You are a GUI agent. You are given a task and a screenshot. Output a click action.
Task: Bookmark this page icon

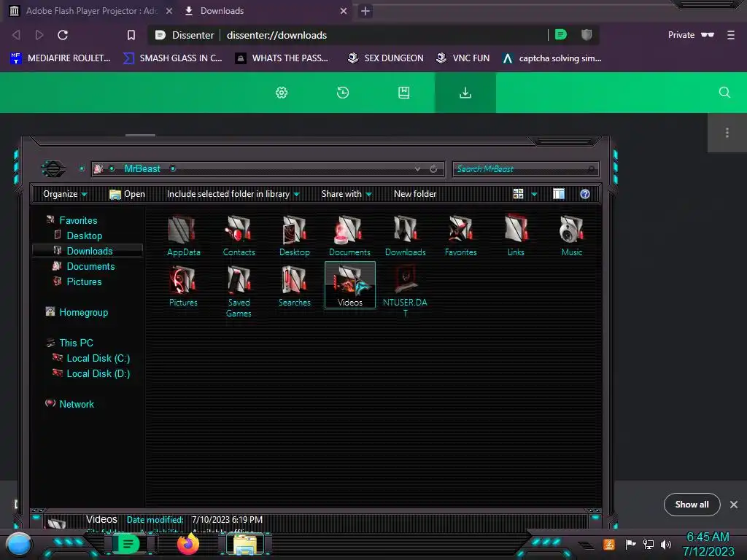click(131, 35)
